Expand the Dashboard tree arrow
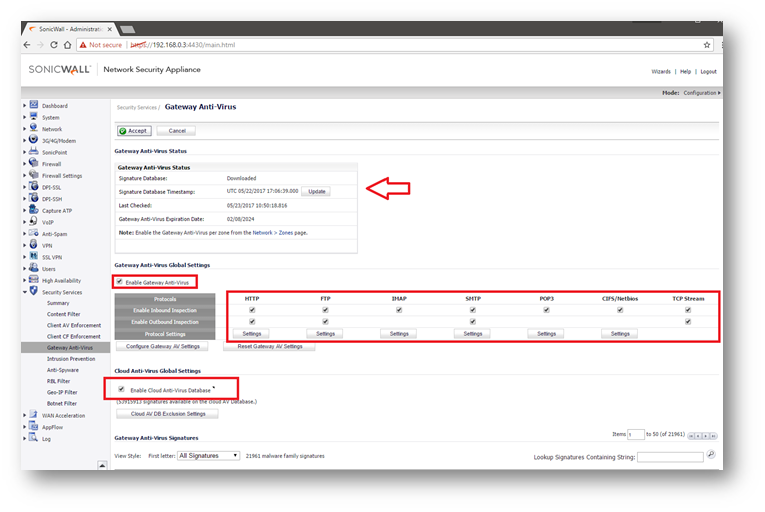This screenshot has height=512, width=765. (x=24, y=105)
